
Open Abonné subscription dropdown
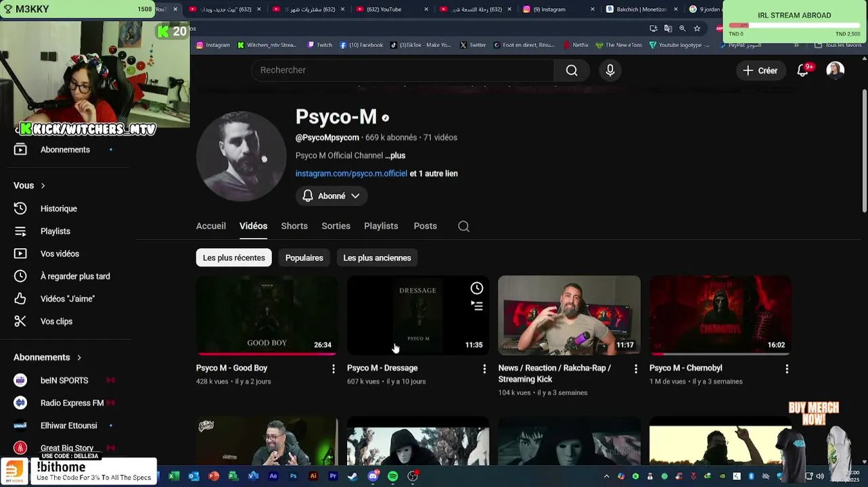[x=332, y=196]
